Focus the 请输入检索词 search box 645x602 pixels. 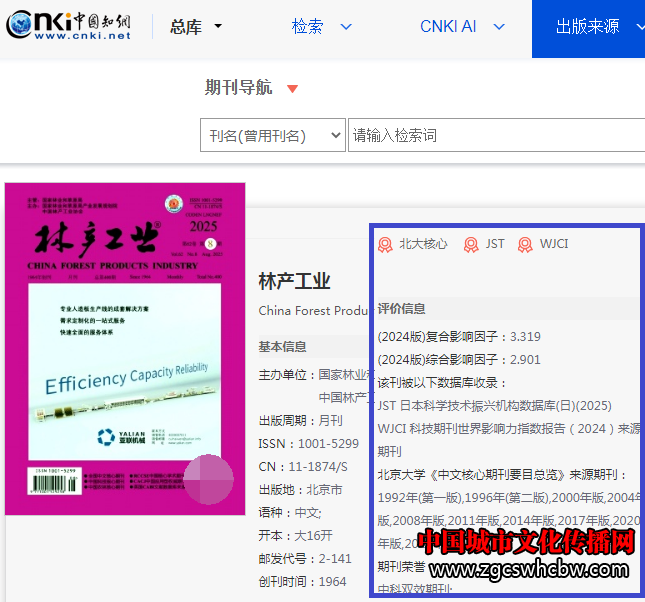495,136
